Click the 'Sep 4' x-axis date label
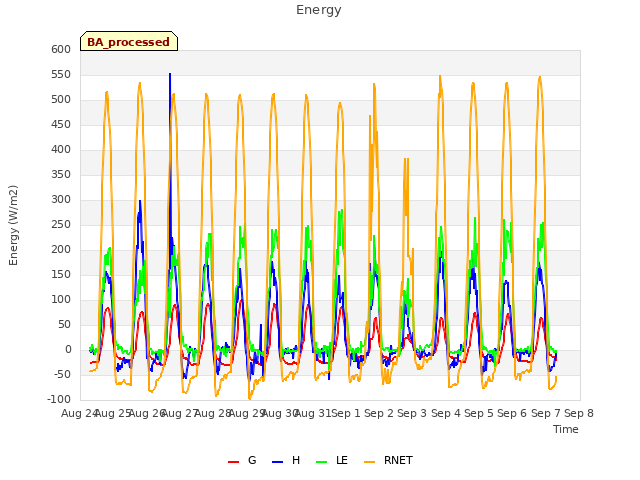 (x=446, y=413)
